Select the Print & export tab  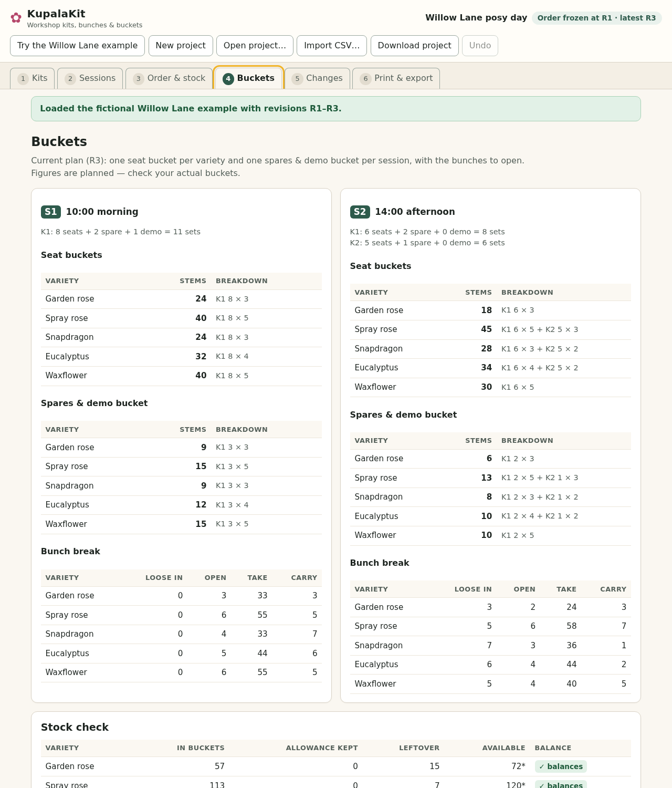[396, 78]
